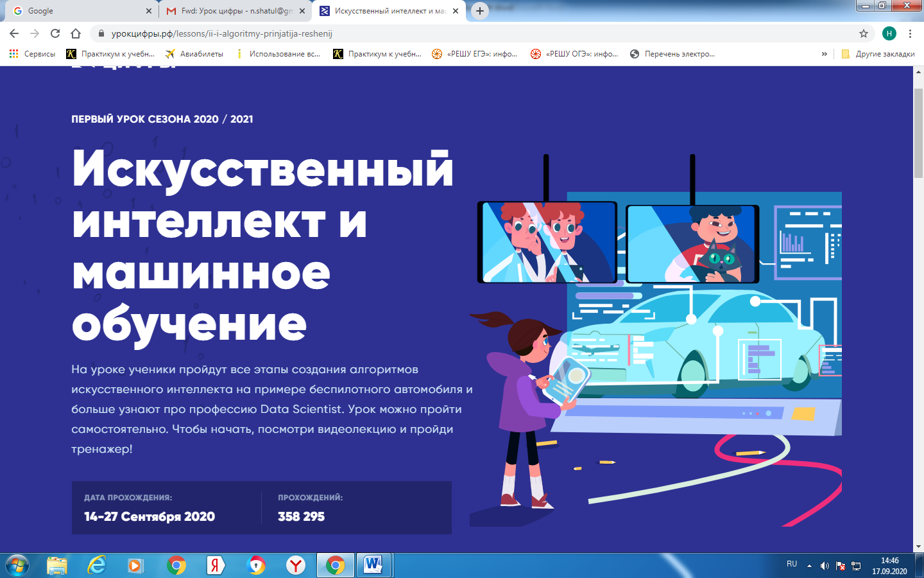The height and width of the screenshot is (578, 924).
Task: Close the Искусственный интеллект tab
Action: coord(456,11)
